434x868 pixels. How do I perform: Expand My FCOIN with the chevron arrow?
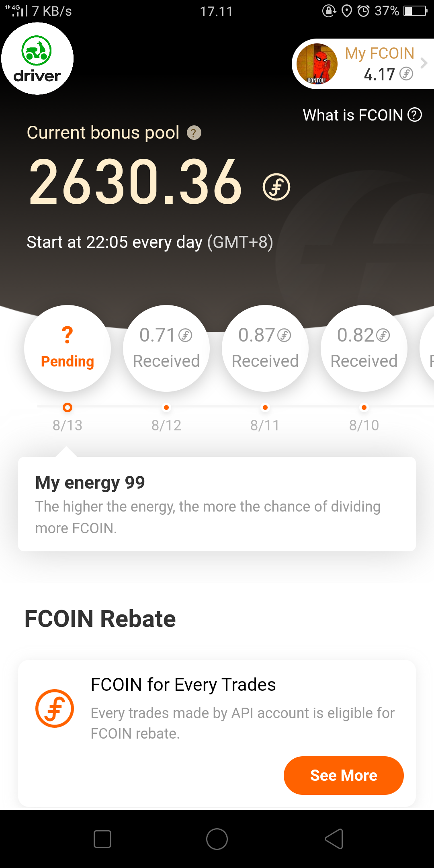click(x=424, y=63)
